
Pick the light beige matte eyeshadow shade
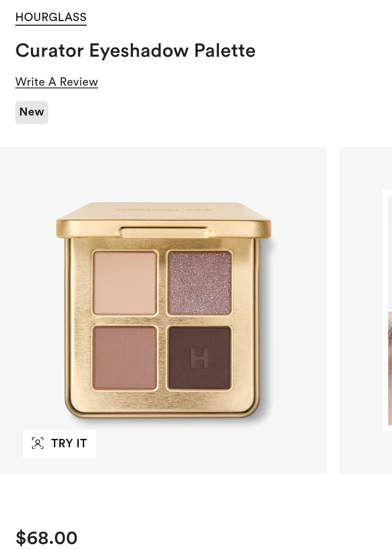[x=125, y=283]
